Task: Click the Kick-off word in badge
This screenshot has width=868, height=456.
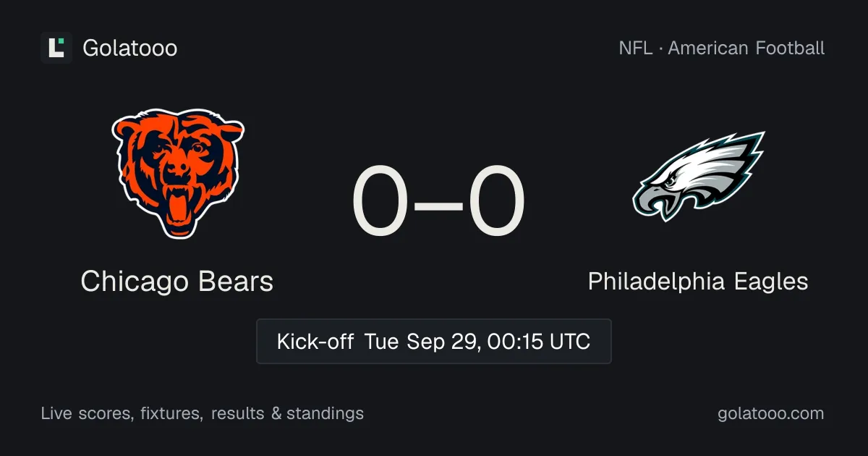Action: point(315,341)
